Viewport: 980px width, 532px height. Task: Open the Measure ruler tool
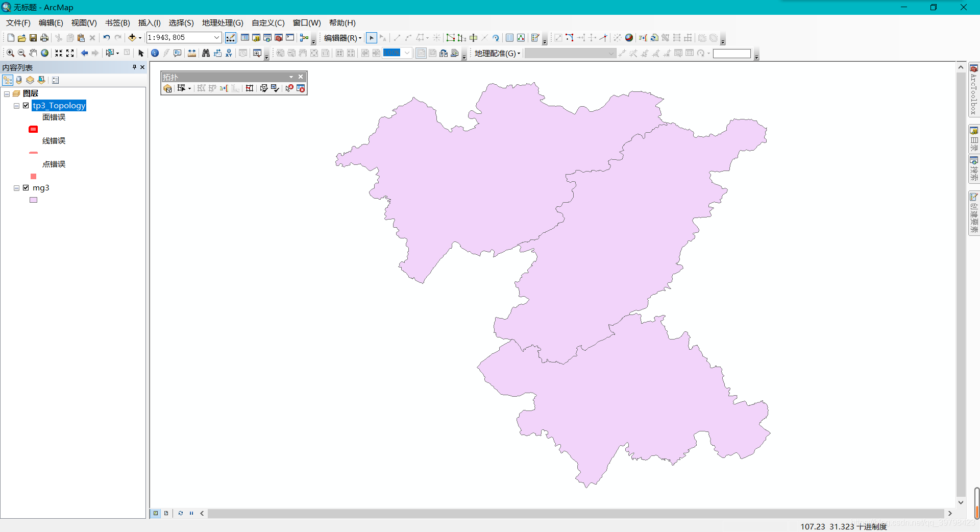192,53
